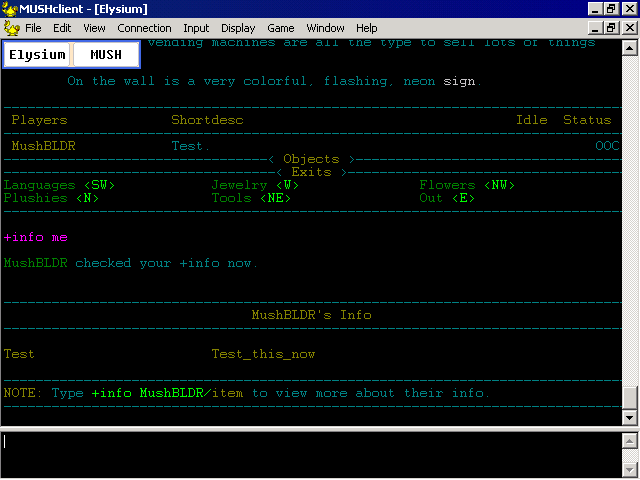The height and width of the screenshot is (480, 640).
Task: Click the Out <E> exit
Action: 447,198
